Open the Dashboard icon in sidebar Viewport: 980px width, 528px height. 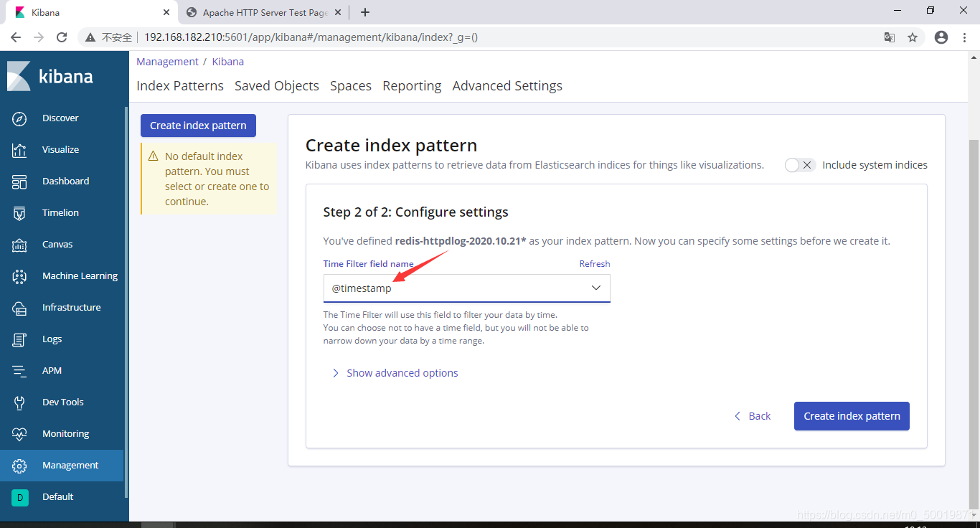(x=19, y=181)
